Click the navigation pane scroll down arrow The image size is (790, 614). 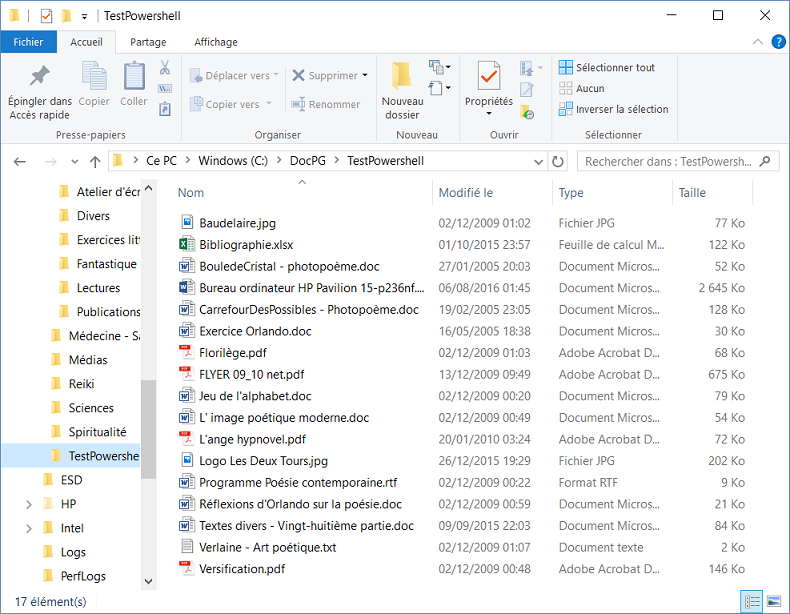(x=148, y=581)
